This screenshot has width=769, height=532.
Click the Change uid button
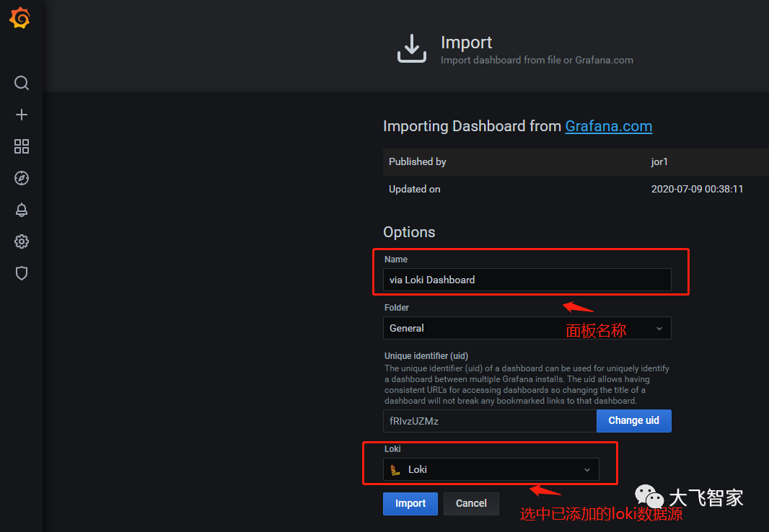tap(633, 421)
